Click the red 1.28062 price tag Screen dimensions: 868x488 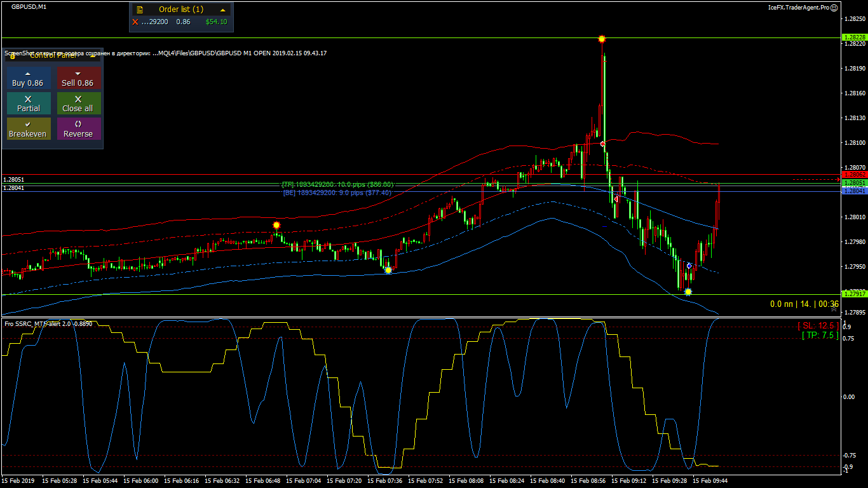point(854,174)
